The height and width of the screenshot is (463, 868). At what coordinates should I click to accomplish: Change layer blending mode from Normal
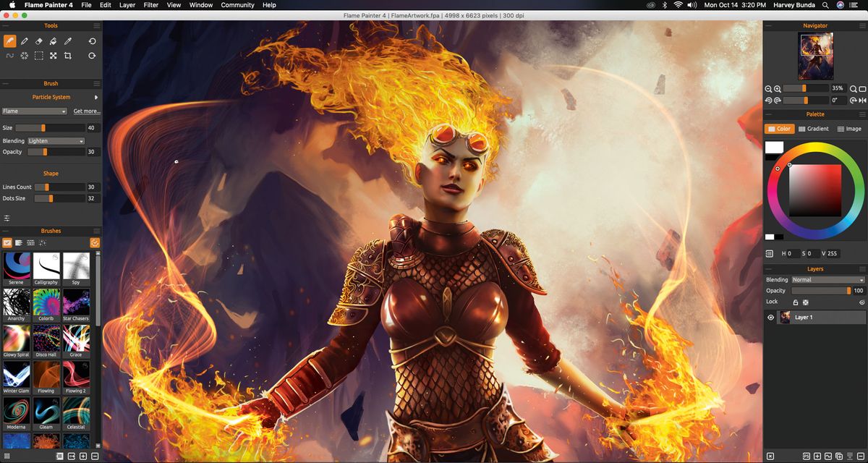pyautogui.click(x=827, y=279)
